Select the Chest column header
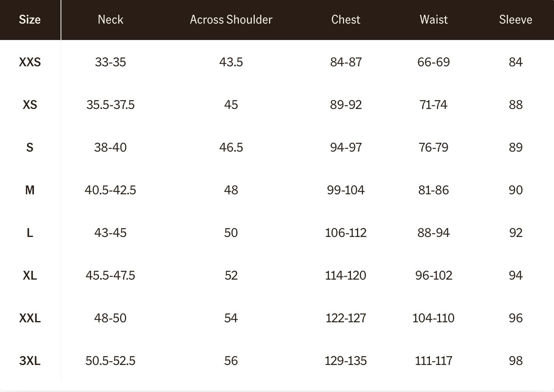Screen dimensions: 554x392 pyautogui.click(x=346, y=19)
